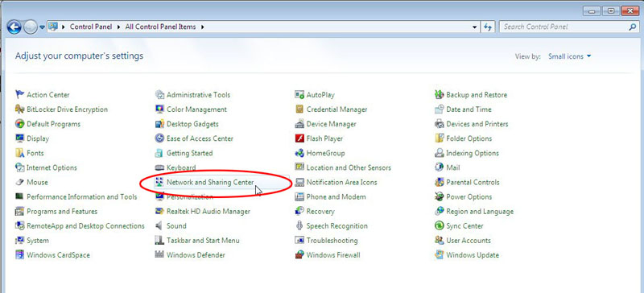Expand the arrow after All Control Panel Items

(203, 27)
